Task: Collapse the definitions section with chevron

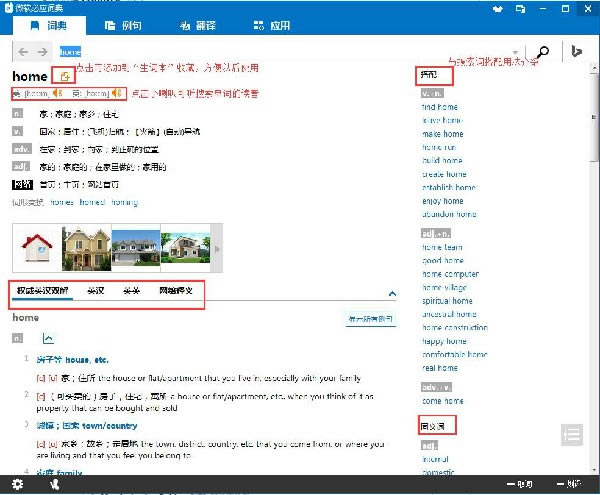Action: pyautogui.click(x=392, y=293)
